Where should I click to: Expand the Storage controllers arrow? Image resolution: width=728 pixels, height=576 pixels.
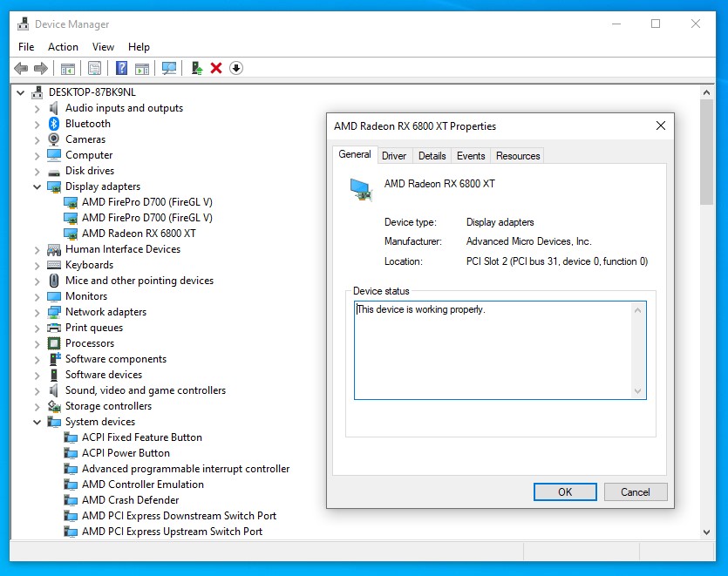click(37, 407)
